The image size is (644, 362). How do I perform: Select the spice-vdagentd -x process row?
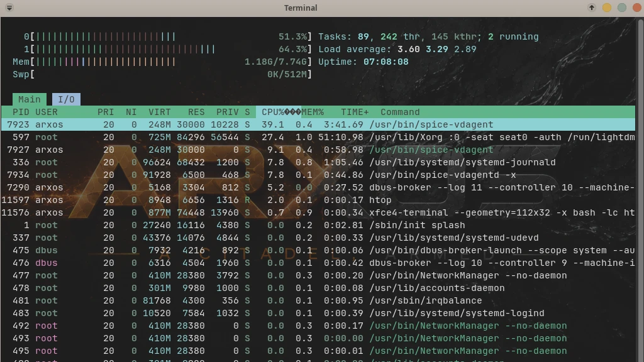pos(318,175)
